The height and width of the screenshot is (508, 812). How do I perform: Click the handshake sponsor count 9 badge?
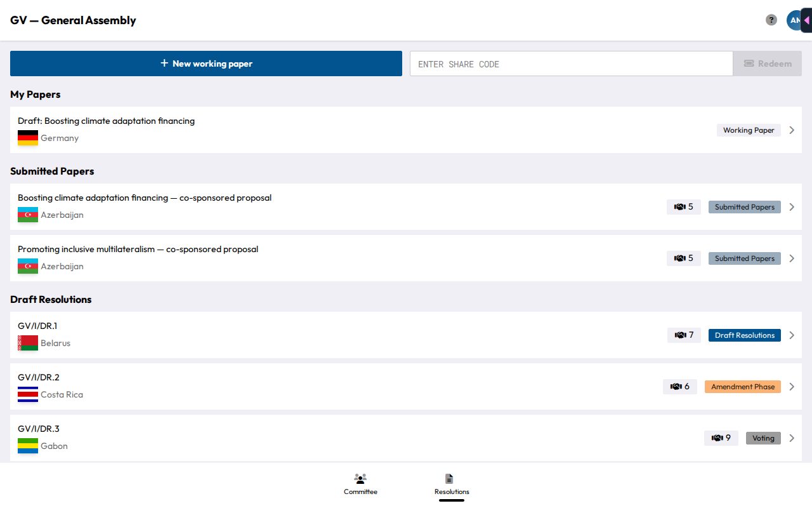tap(721, 438)
